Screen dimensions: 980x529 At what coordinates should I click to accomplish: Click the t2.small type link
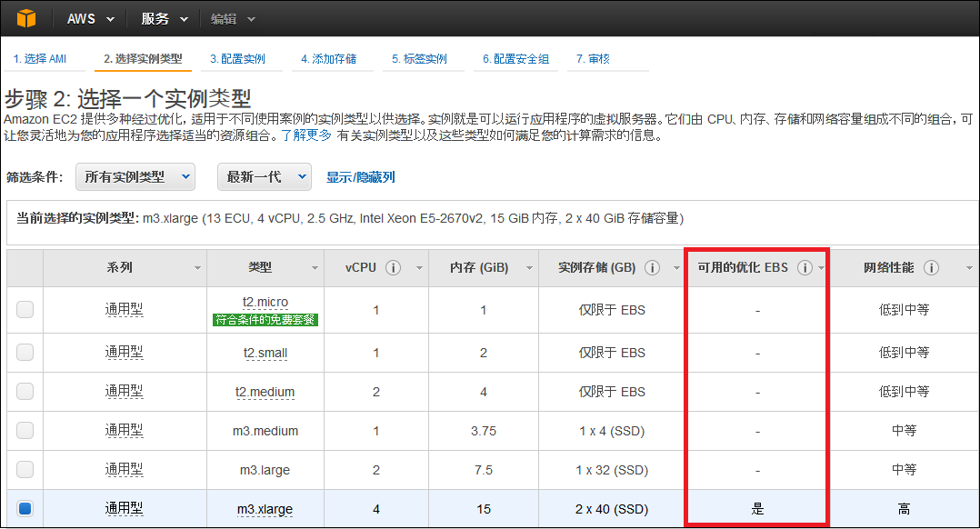tap(265, 353)
